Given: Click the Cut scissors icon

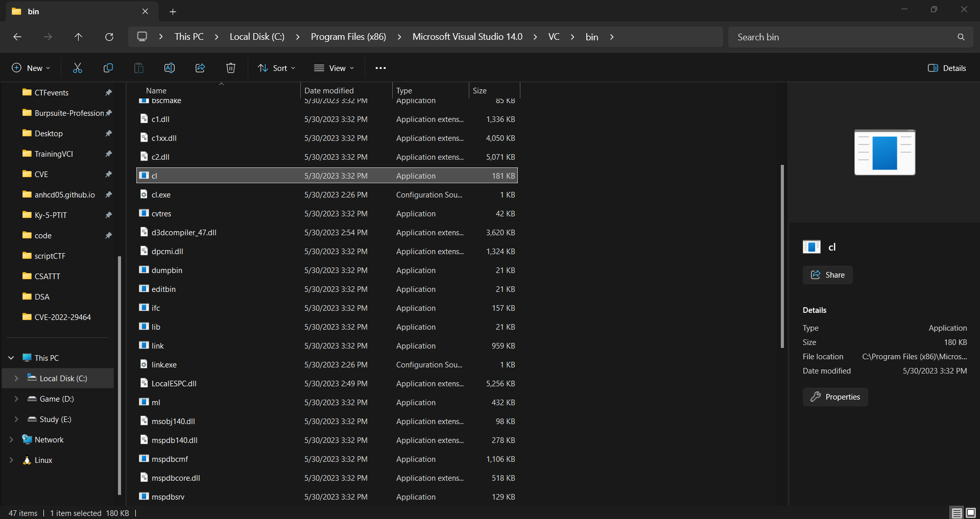Looking at the screenshot, I should 78,68.
